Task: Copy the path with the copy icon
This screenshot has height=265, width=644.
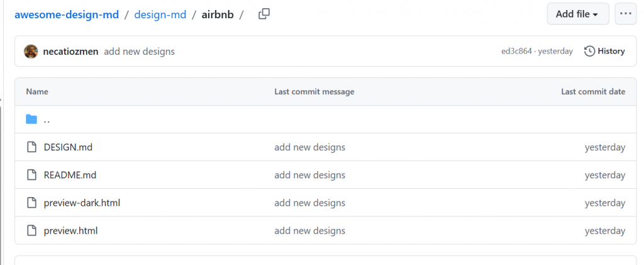Action: click(264, 14)
